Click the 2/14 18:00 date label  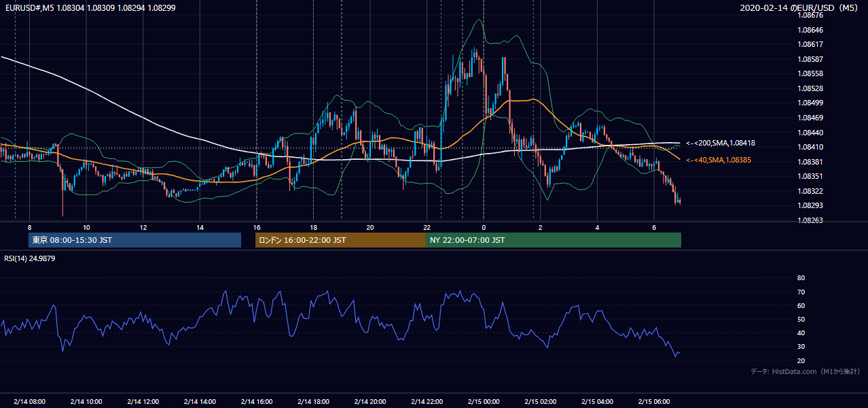click(x=313, y=401)
